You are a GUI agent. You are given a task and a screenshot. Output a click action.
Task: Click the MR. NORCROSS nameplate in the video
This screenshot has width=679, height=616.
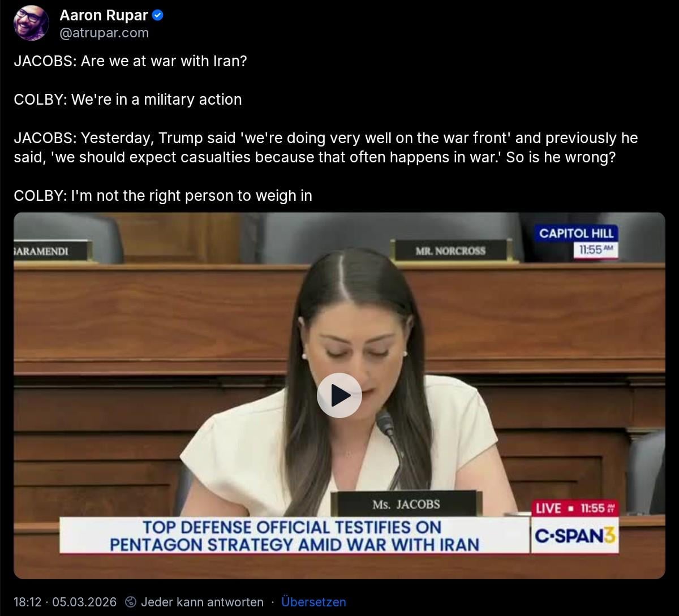pos(450,251)
